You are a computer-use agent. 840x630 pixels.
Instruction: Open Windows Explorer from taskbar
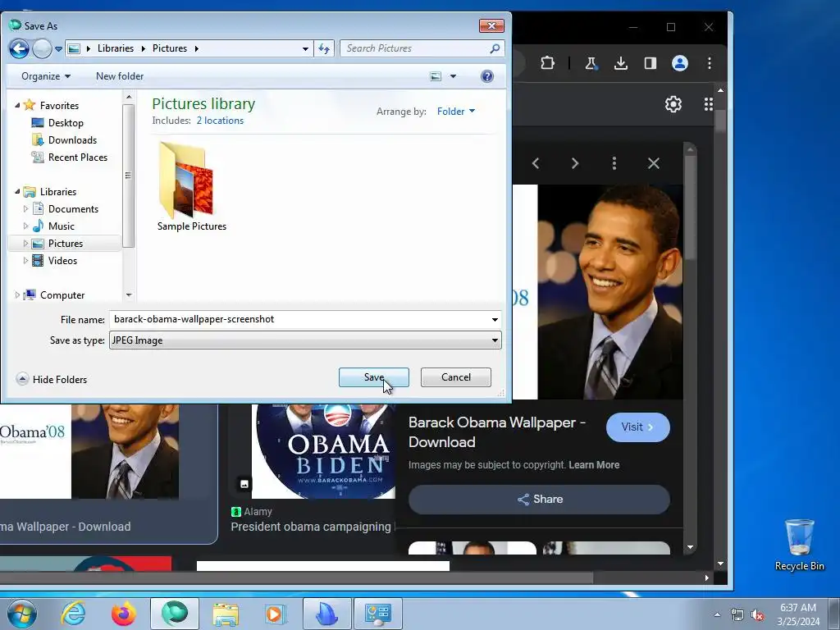point(226,614)
